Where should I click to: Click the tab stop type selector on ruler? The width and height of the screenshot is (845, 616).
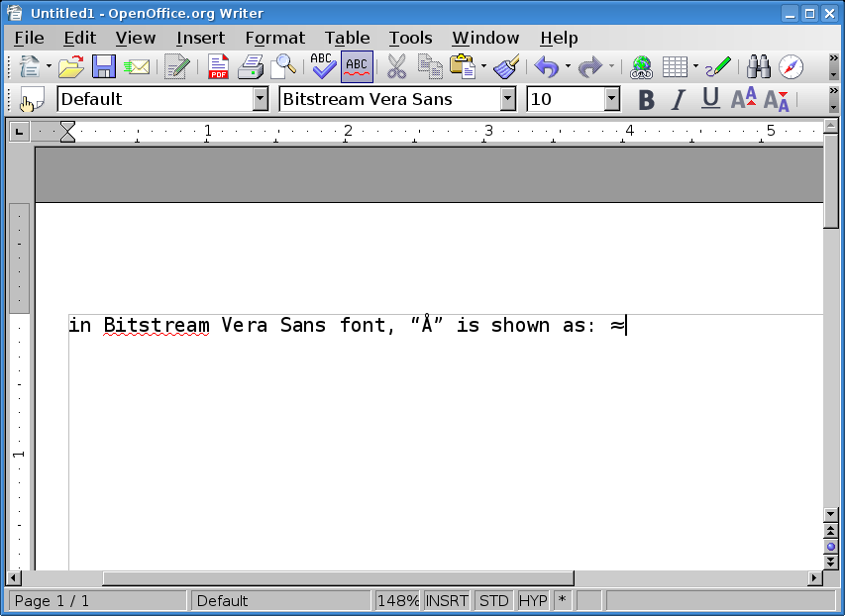point(20,131)
